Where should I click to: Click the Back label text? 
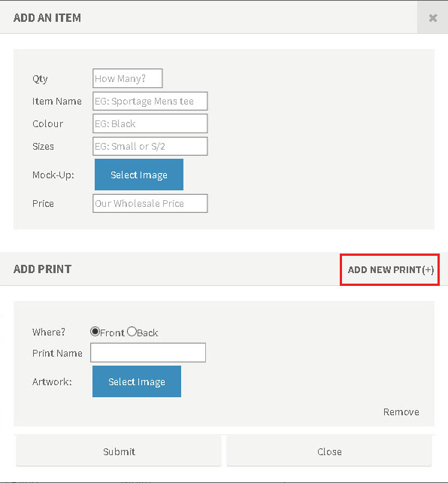tap(147, 333)
